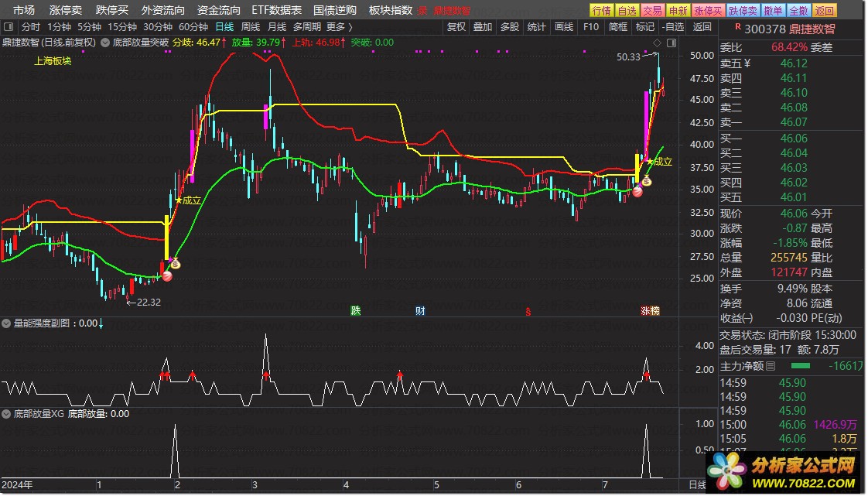Open the 市场 menu

[x=24, y=10]
